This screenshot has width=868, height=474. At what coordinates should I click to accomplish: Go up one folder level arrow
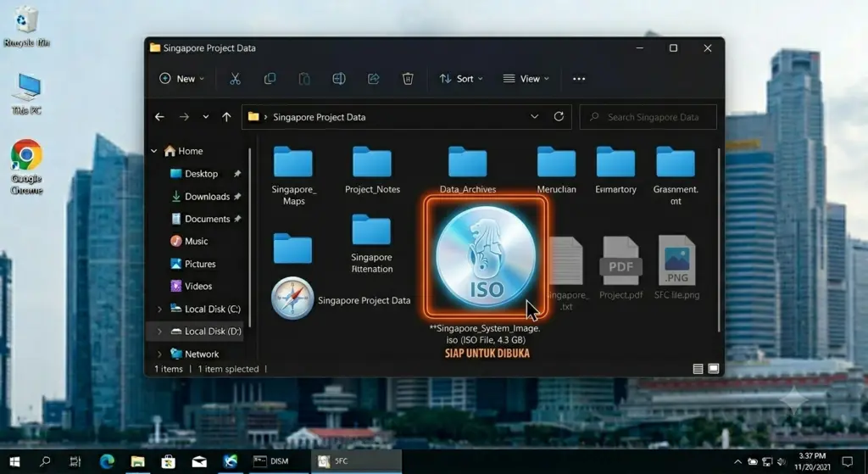(226, 117)
